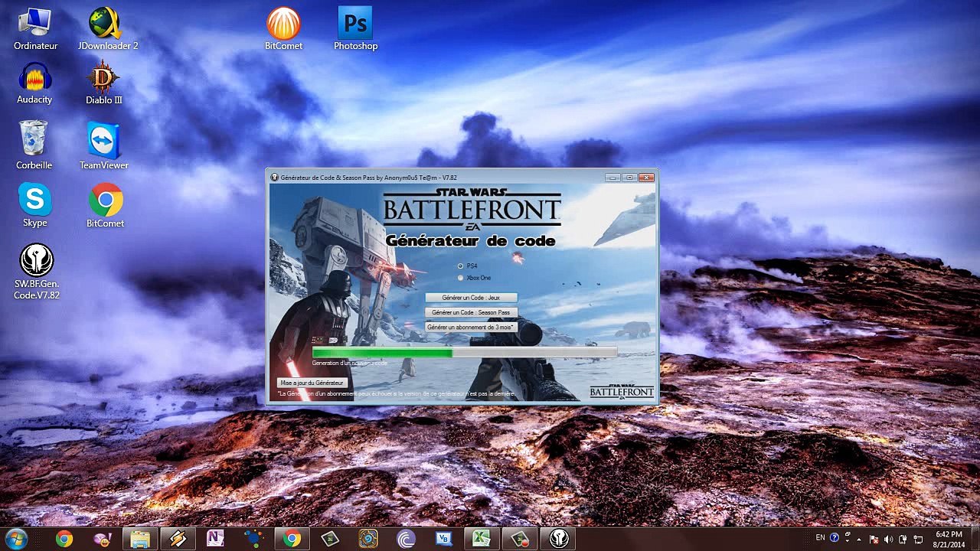
Task: Show hidden tray icons arrow
Action: click(x=859, y=539)
